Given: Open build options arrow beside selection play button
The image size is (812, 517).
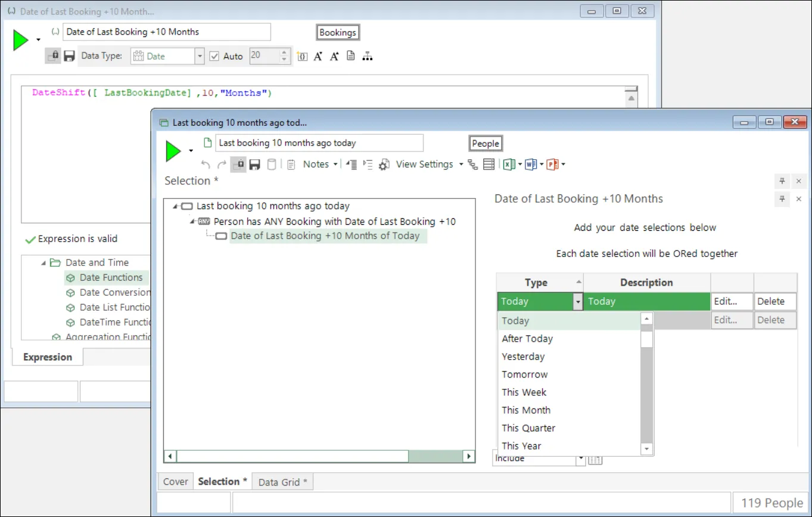Looking at the screenshot, I should 191,151.
